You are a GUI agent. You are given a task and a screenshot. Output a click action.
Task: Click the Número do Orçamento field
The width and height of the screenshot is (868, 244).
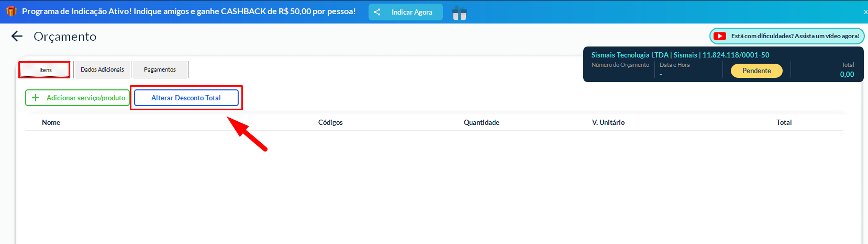coord(620,65)
